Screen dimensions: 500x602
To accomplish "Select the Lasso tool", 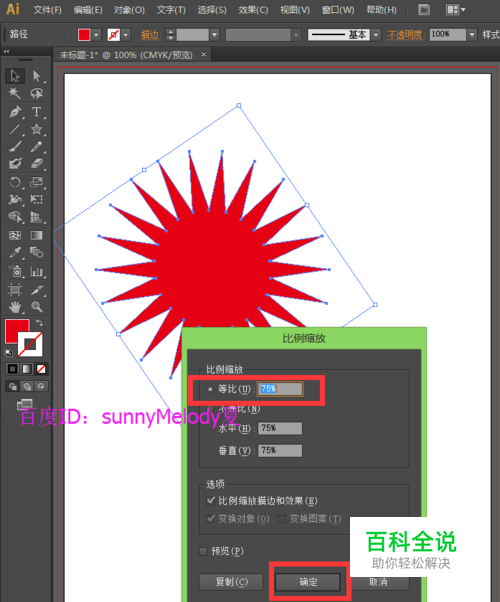I will pos(36,93).
